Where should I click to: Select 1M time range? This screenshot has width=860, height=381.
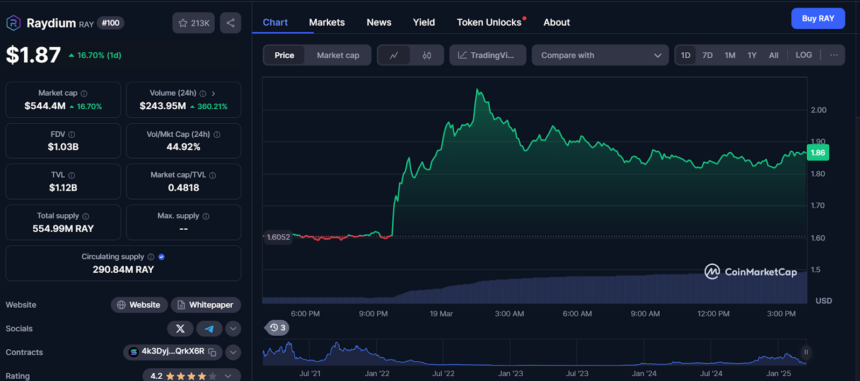pos(729,55)
